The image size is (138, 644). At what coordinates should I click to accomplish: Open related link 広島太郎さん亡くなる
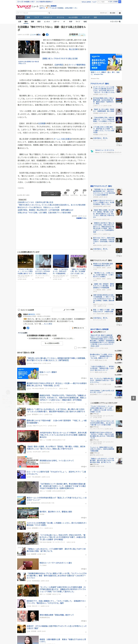[35, 202]
